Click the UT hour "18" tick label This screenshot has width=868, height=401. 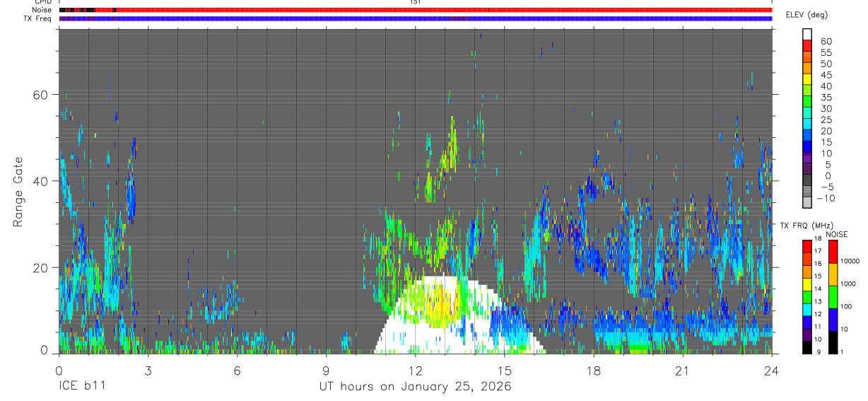(x=594, y=371)
